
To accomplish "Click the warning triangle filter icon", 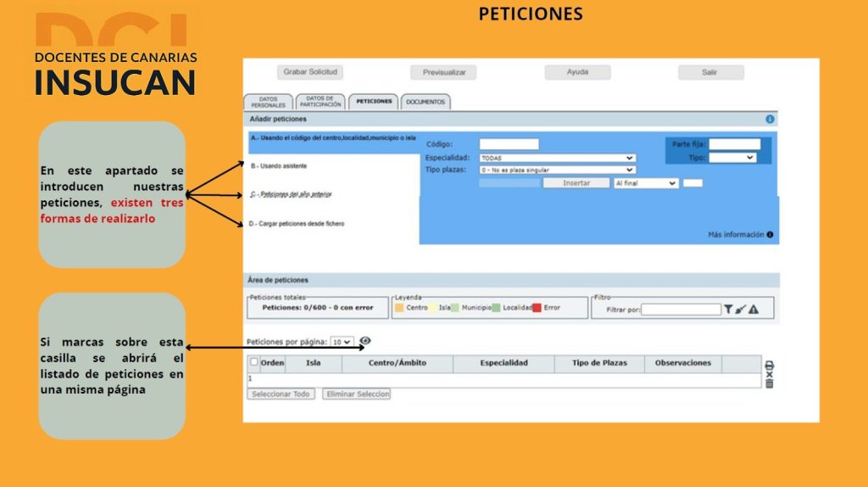I will click(753, 310).
